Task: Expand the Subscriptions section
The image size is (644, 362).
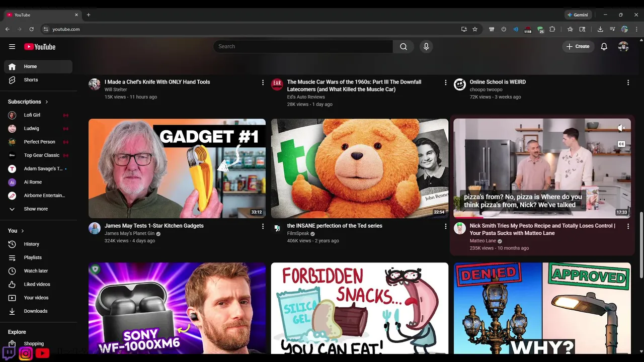Action: [x=28, y=102]
